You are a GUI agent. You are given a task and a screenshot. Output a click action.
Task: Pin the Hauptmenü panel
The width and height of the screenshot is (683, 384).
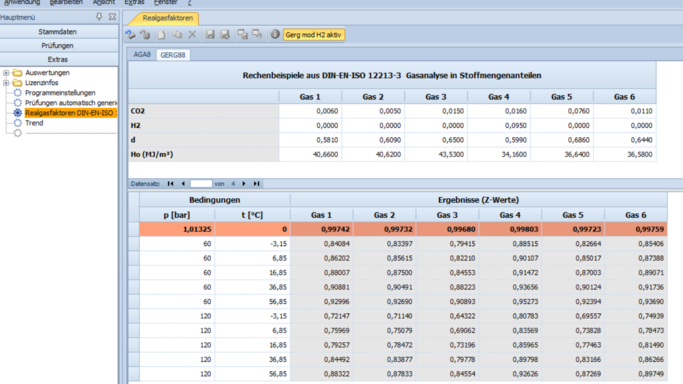pyautogui.click(x=99, y=17)
